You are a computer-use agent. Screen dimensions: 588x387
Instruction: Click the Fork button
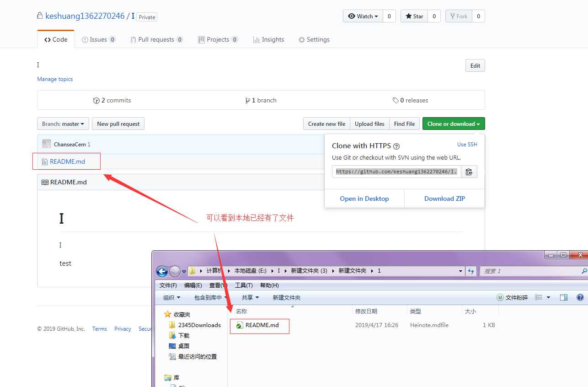click(459, 16)
